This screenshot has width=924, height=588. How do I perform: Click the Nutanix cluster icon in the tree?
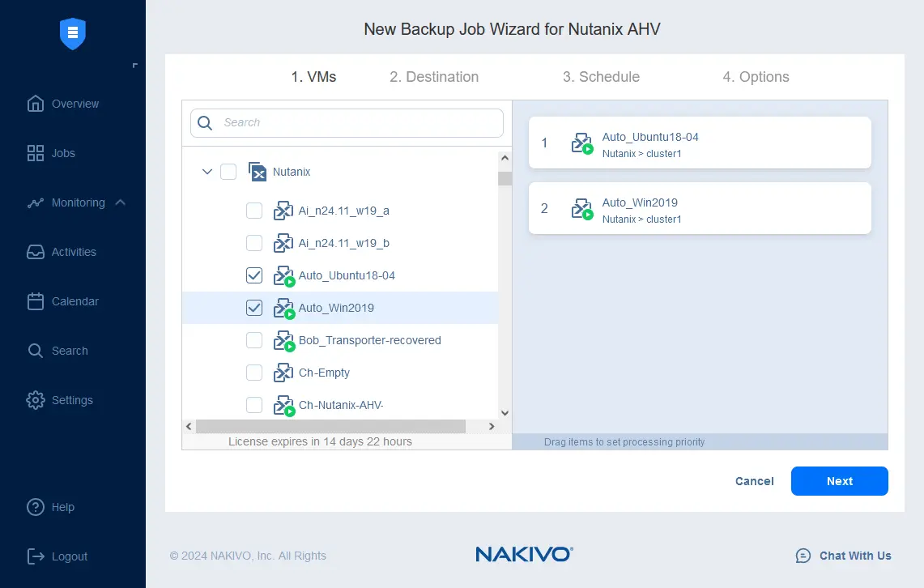click(x=258, y=172)
